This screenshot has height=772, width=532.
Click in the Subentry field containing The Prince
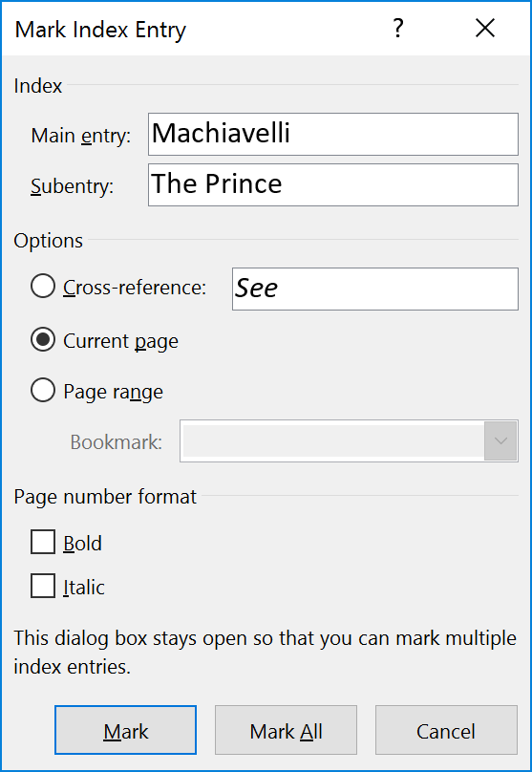pos(333,184)
